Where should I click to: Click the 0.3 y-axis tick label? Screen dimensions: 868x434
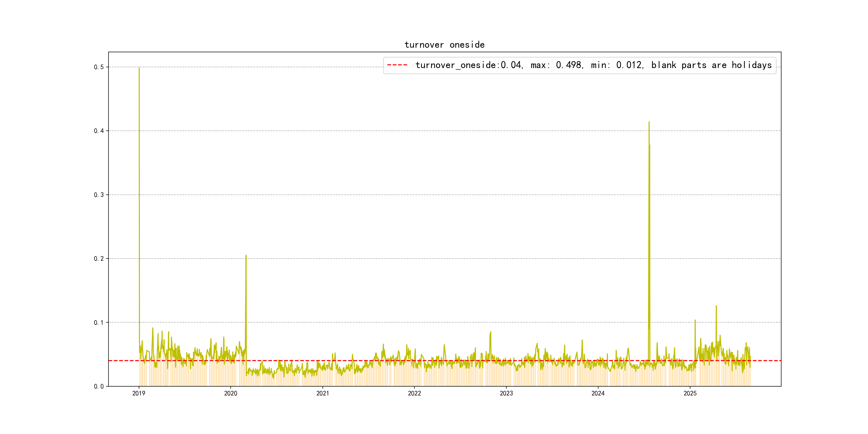(99, 195)
